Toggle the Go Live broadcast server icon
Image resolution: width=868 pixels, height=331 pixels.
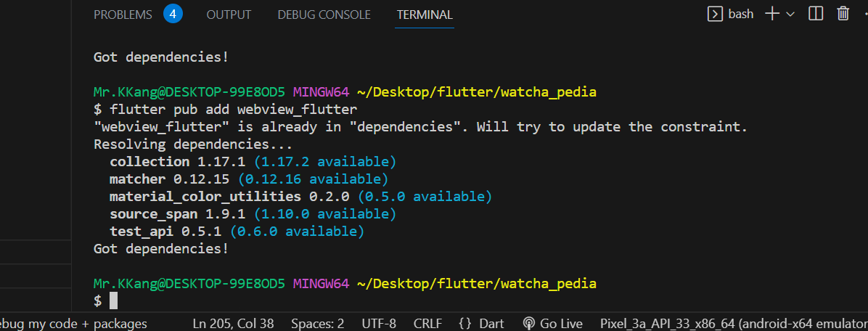click(528, 324)
